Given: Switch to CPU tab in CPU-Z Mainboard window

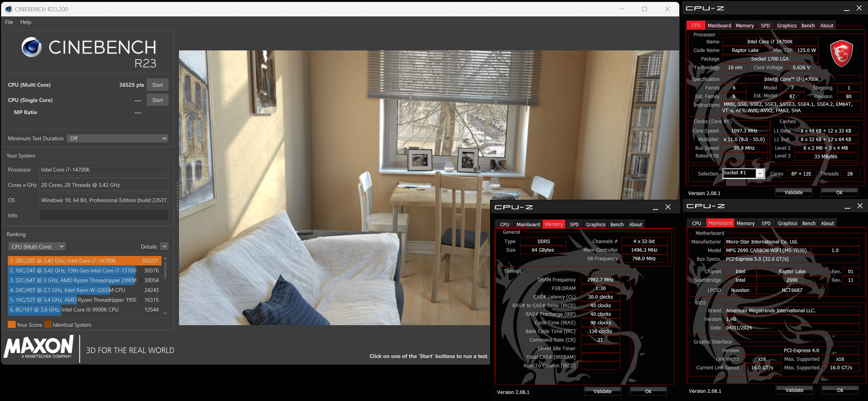Looking at the screenshot, I should tap(696, 223).
